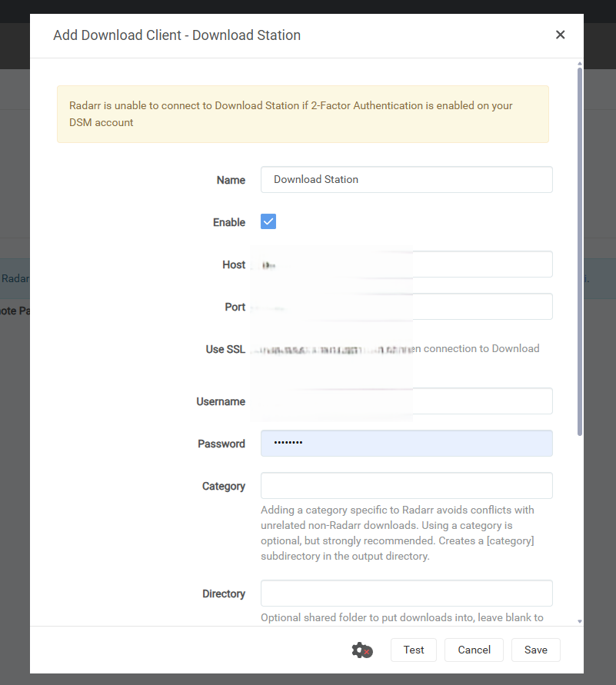Screen dimensions: 616x685
Task: Click the scrollbar up arrow
Action: (x=580, y=64)
